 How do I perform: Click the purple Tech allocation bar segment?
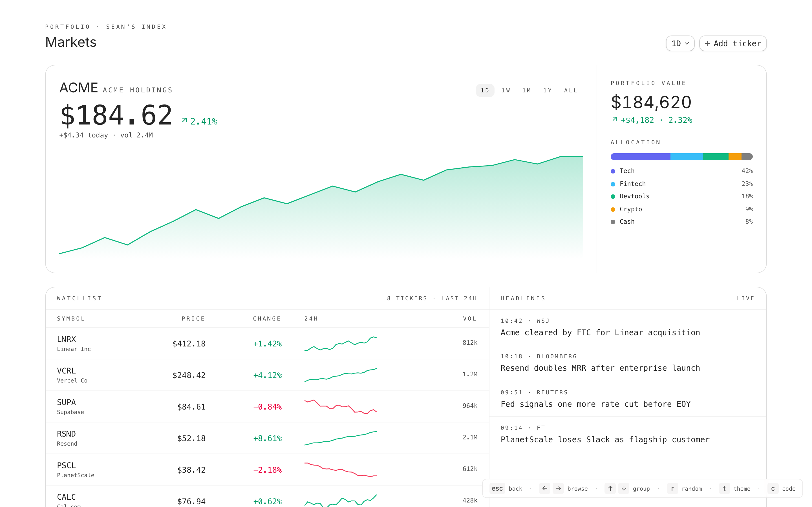640,157
